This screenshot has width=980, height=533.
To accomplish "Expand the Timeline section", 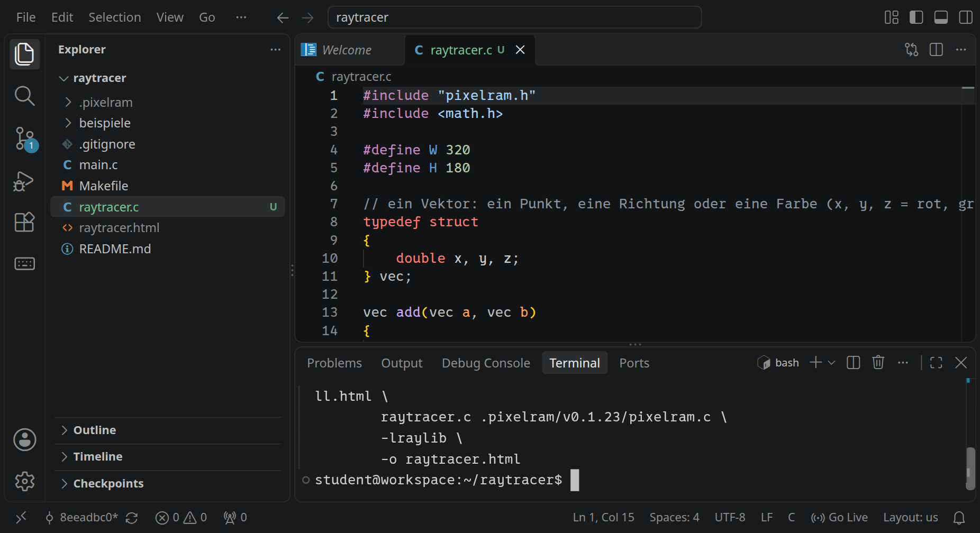I will click(x=167, y=456).
